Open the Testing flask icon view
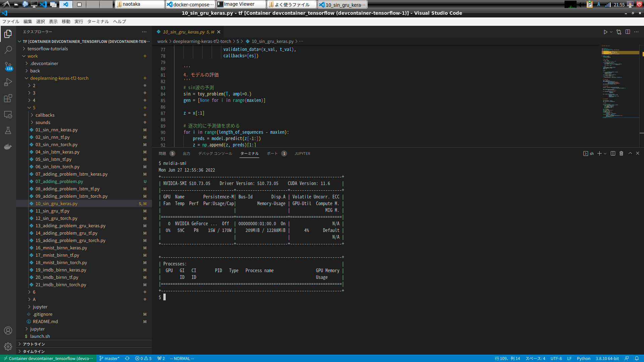The image size is (644, 362). click(8, 130)
